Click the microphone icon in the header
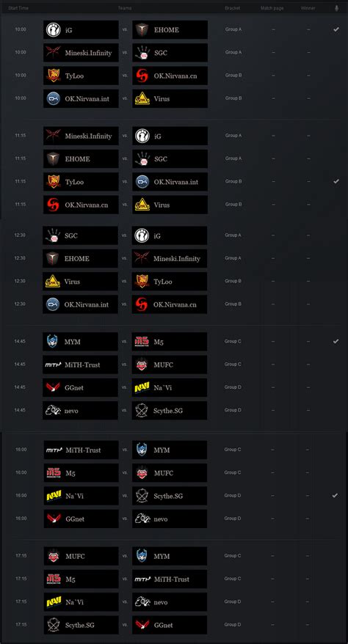 pos(336,8)
